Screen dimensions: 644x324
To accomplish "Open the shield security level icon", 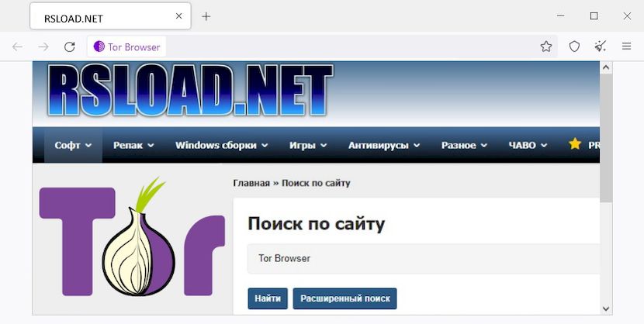I will [x=574, y=47].
